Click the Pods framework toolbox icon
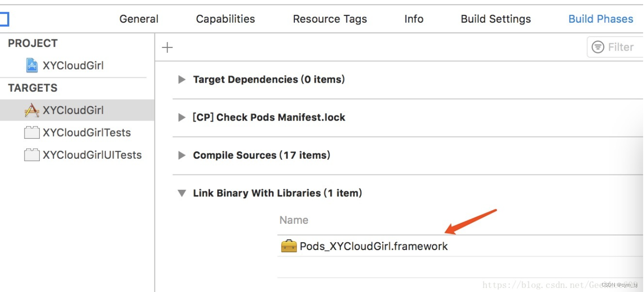Image resolution: width=644 pixels, height=292 pixels. tap(289, 246)
